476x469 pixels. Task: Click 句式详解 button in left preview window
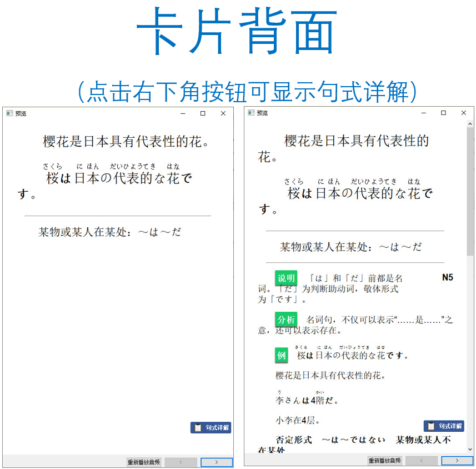point(211,427)
